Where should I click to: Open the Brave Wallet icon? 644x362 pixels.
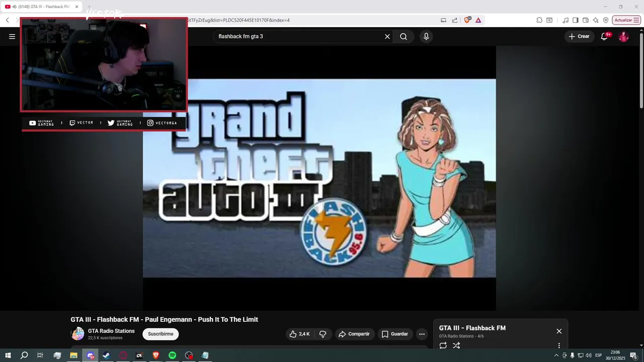[586, 20]
